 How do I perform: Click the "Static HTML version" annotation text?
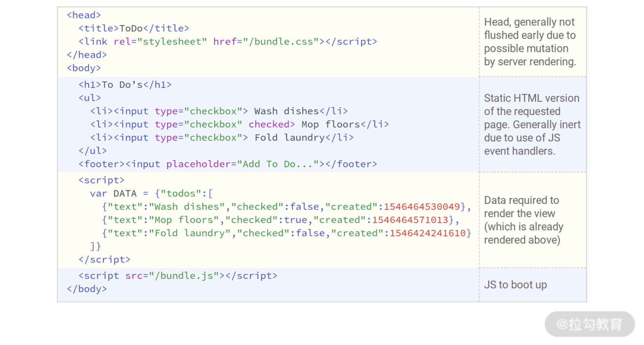tap(532, 124)
